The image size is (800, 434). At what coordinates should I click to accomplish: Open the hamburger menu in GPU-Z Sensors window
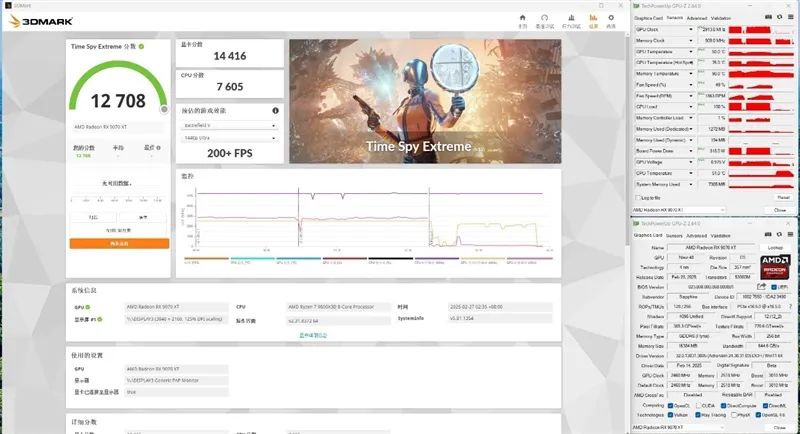coord(789,17)
